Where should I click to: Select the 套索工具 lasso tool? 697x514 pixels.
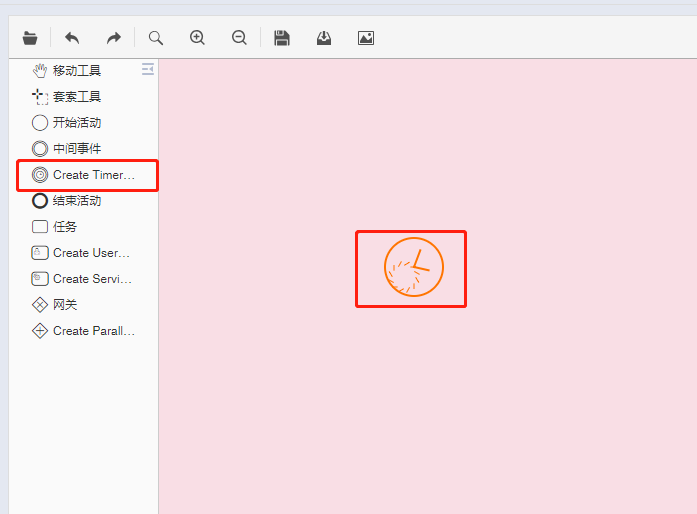pyautogui.click(x=67, y=96)
